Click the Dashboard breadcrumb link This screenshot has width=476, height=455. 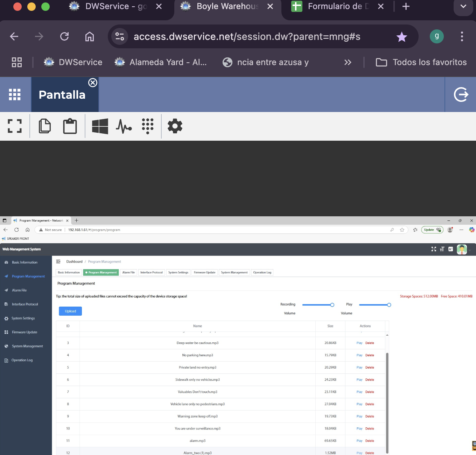[x=75, y=261]
